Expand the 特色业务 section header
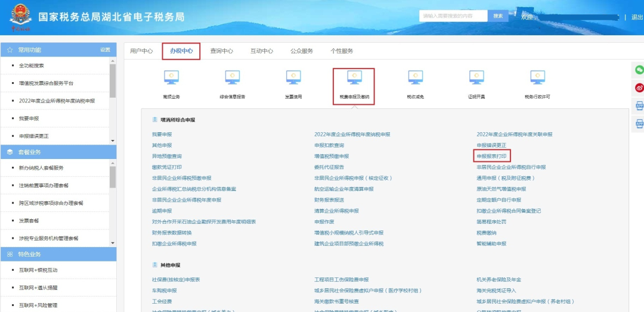 coord(58,254)
